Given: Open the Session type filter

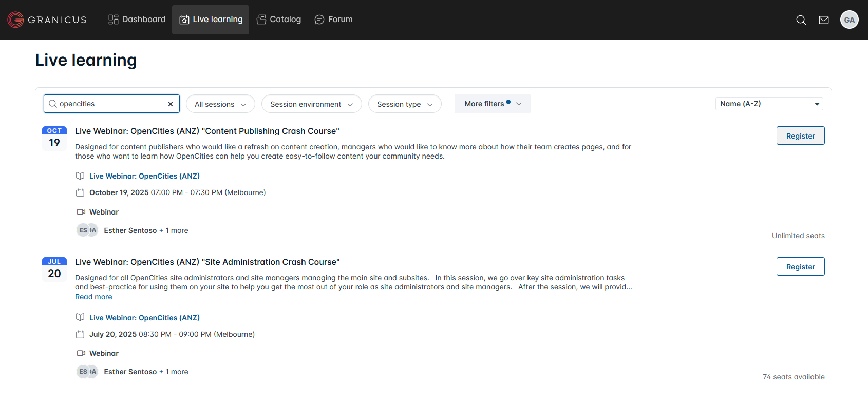Looking at the screenshot, I should pos(405,104).
